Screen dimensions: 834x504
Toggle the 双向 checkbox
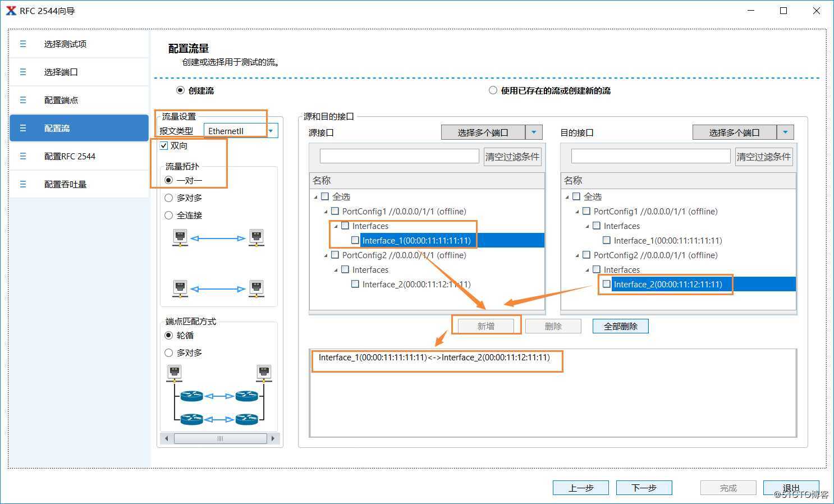click(164, 146)
